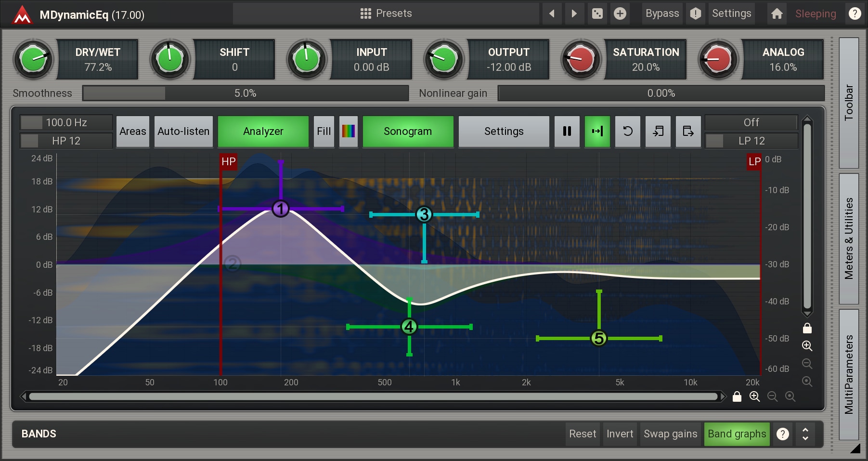
Task: Click the Smoothness slider bar
Action: 245,93
